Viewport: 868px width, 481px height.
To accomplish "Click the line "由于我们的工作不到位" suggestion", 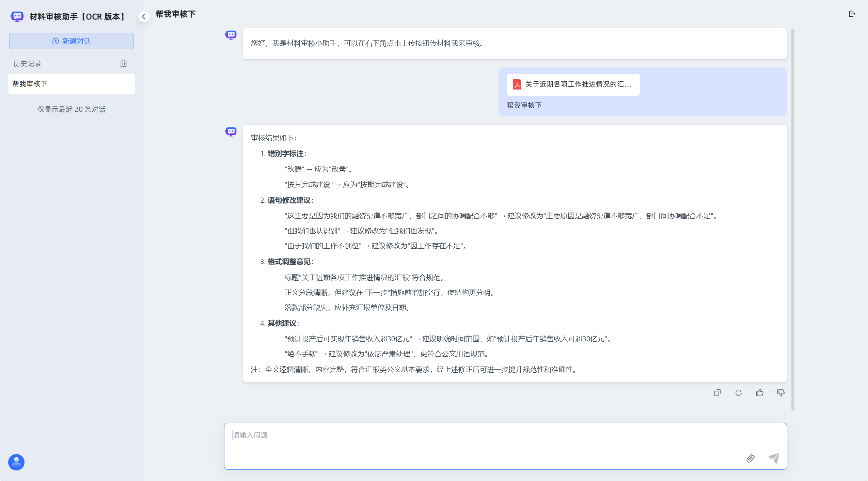I will [x=376, y=246].
